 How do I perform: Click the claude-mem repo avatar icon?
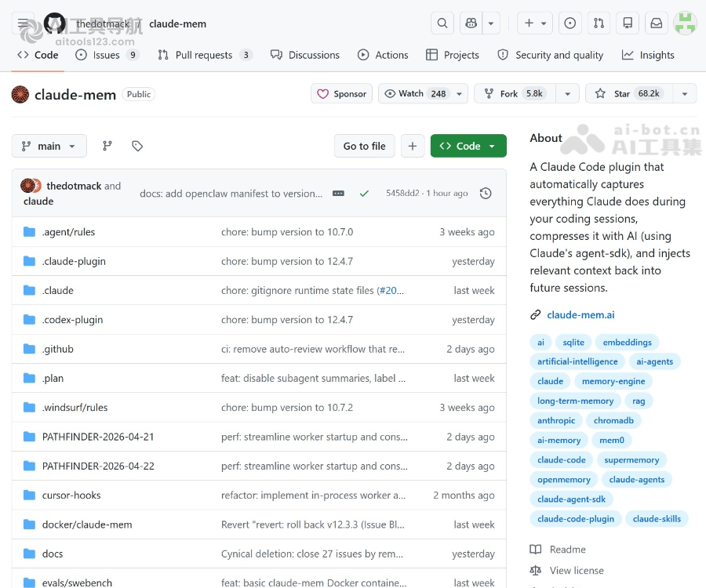(x=20, y=94)
